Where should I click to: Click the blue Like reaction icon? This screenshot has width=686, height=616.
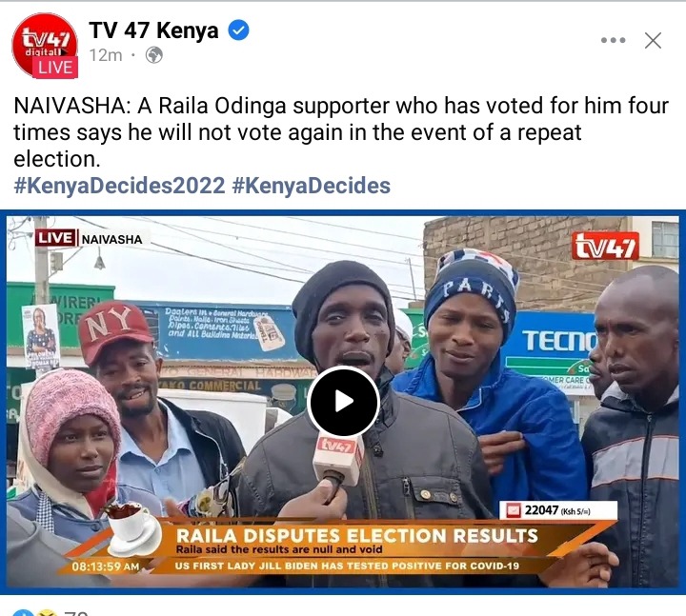23,612
